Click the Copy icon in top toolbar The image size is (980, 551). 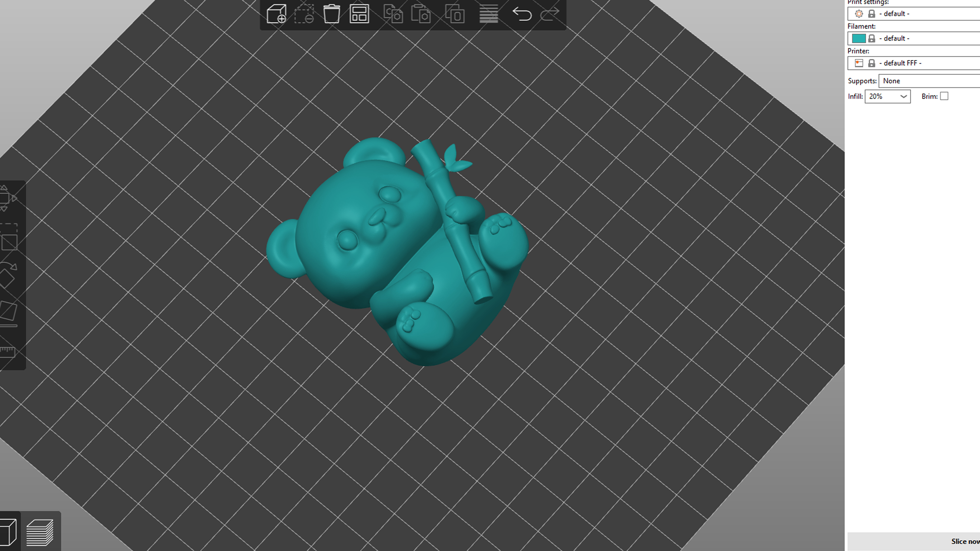click(x=393, y=14)
